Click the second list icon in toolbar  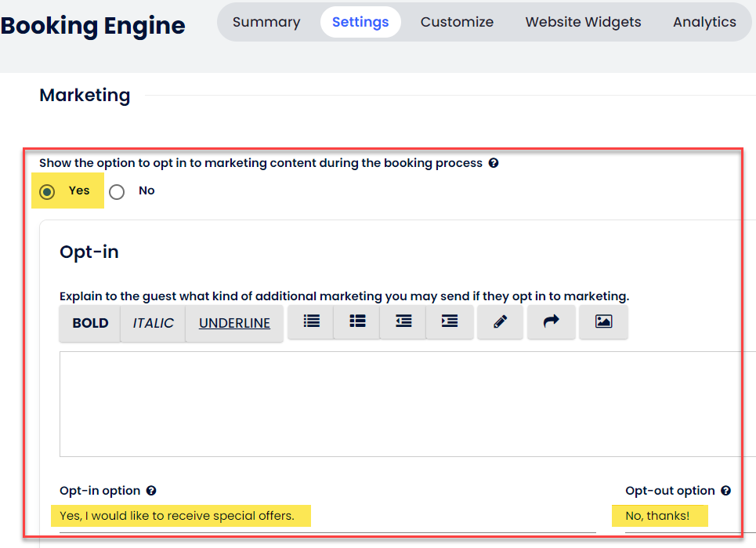coord(357,321)
